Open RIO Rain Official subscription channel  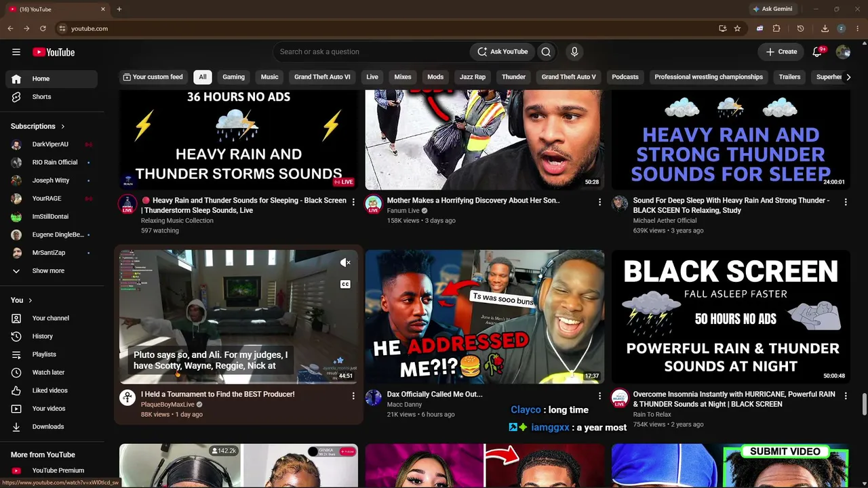point(52,163)
